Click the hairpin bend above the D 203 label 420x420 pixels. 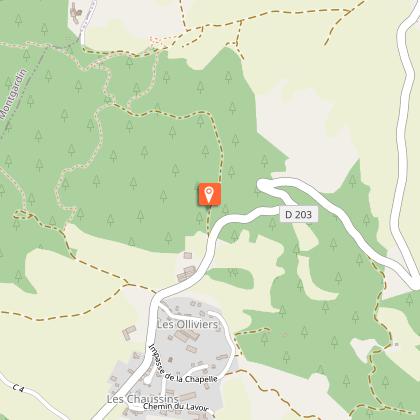click(x=264, y=185)
